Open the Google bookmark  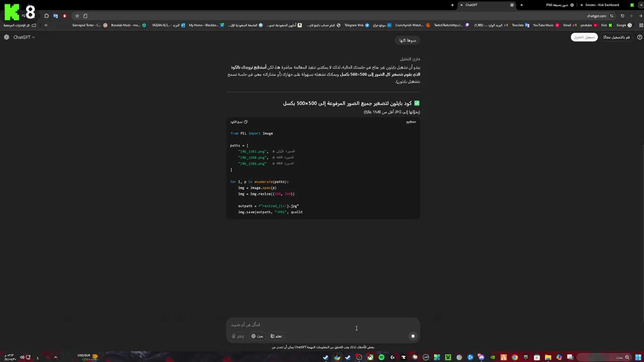[x=624, y=25]
